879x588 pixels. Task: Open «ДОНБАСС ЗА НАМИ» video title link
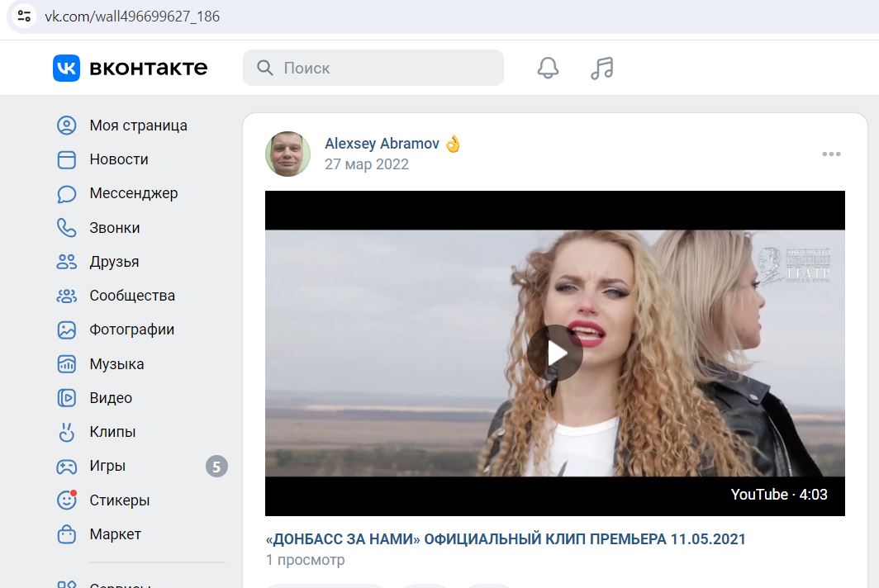coord(506,539)
